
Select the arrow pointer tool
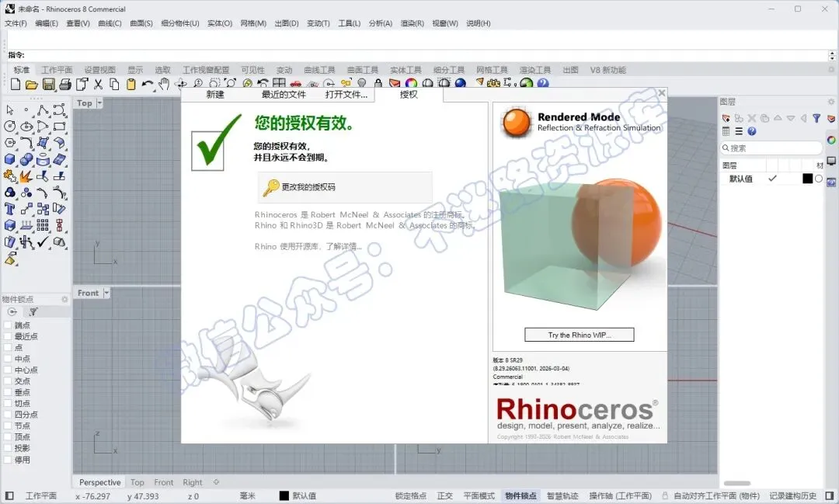(9, 110)
